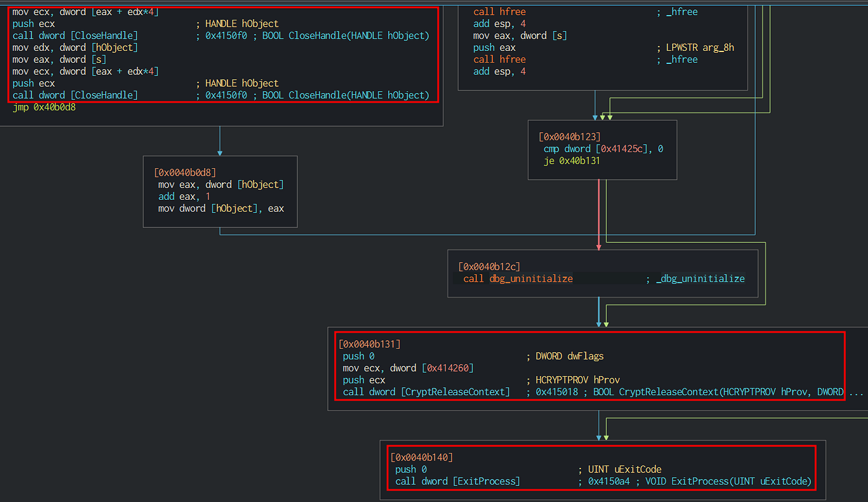Select block header address 0x0040b0d8
This screenshot has height=502, width=868.
coord(185,173)
